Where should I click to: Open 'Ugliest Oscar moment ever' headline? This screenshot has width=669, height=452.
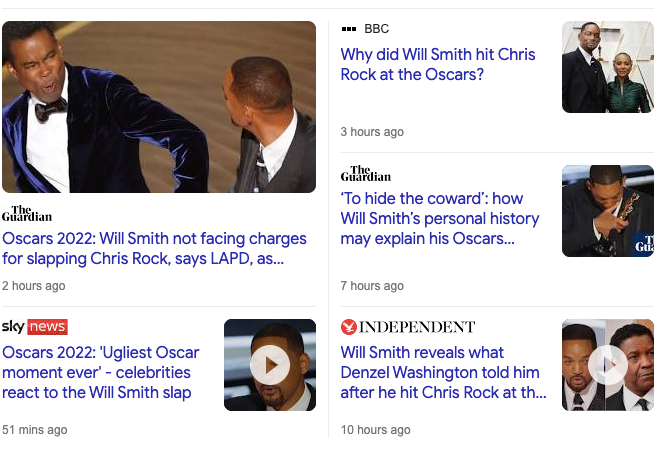click(101, 372)
